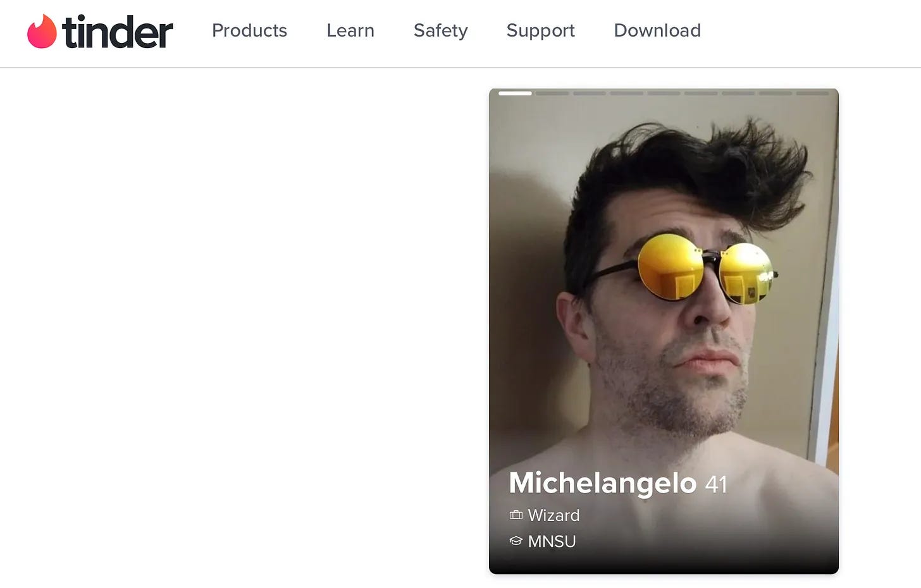The image size is (921, 588).
Task: Open the Products menu
Action: [249, 30]
